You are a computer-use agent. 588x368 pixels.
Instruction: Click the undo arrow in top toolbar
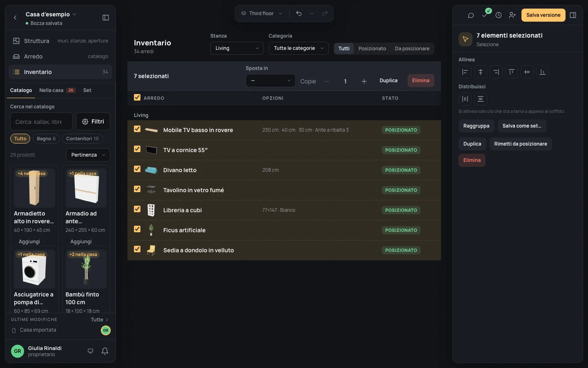299,13
